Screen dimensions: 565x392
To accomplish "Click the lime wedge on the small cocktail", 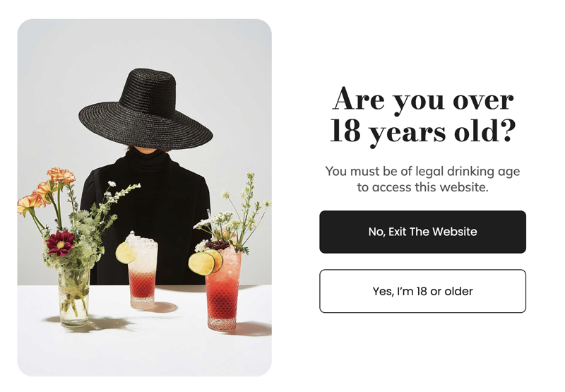I will (x=126, y=252).
